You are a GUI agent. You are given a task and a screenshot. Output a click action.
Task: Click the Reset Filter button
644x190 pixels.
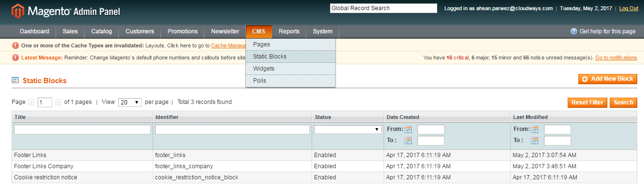coord(587,102)
